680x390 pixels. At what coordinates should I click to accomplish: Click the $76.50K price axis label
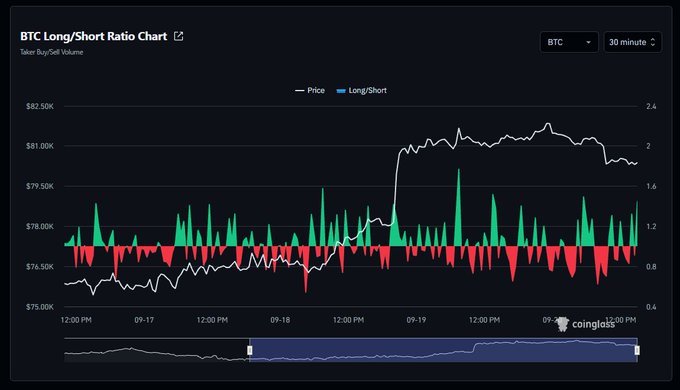point(40,267)
